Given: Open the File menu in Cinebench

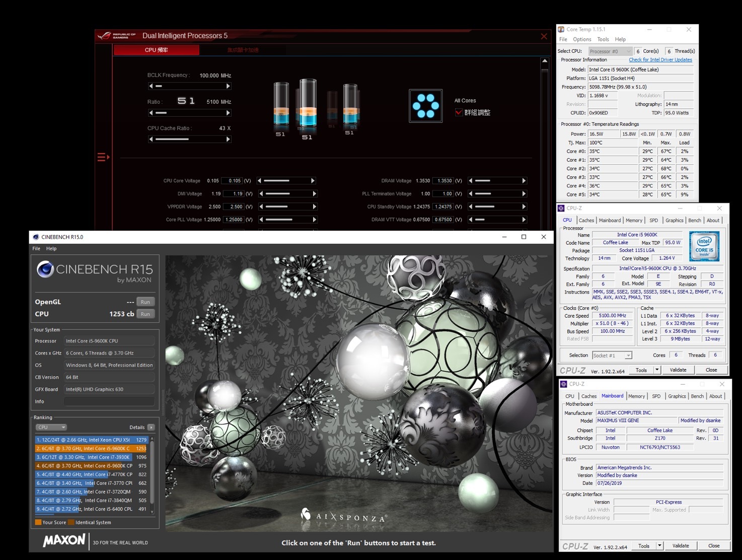Looking at the screenshot, I should 36,248.
